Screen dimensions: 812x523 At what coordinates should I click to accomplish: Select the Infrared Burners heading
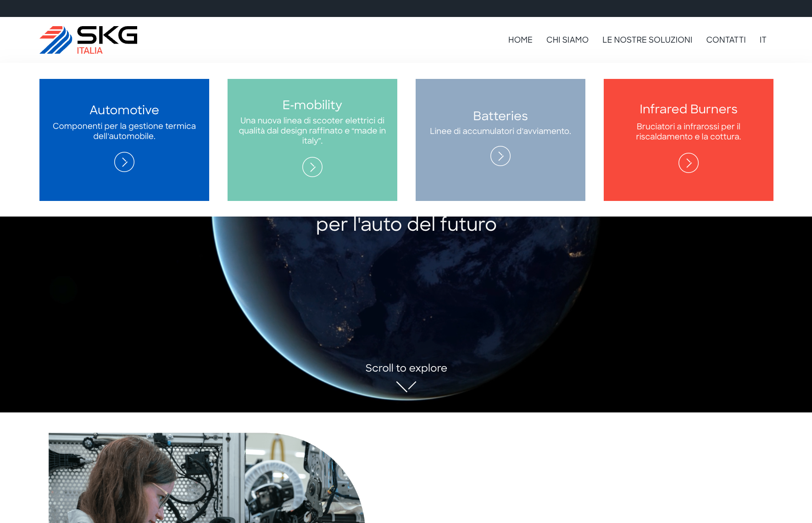(x=689, y=109)
